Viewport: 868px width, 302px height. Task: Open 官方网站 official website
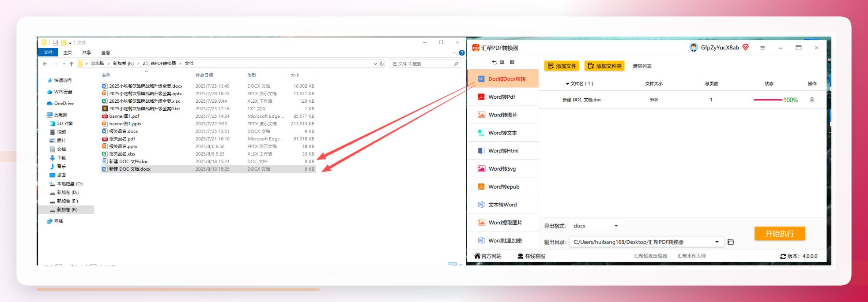point(488,256)
